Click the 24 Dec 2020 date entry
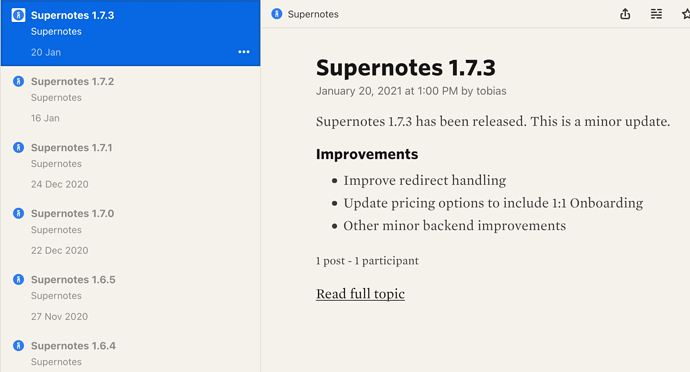690x372 pixels. [x=59, y=184]
